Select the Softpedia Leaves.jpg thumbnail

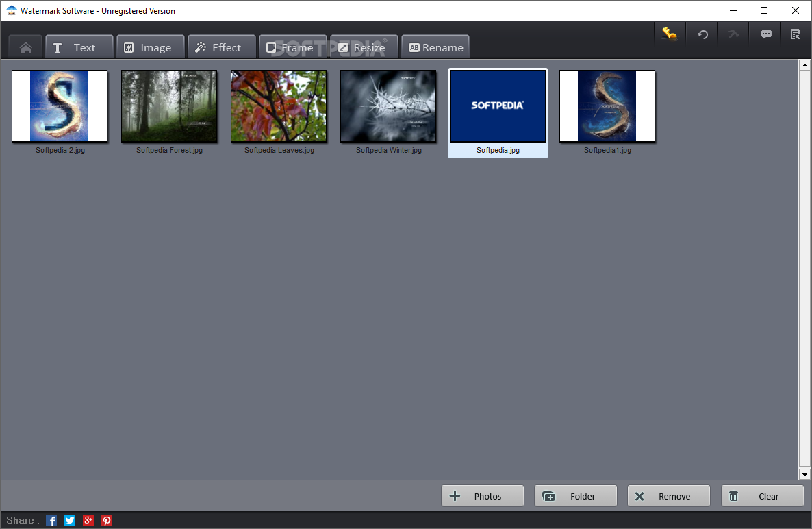pos(279,106)
